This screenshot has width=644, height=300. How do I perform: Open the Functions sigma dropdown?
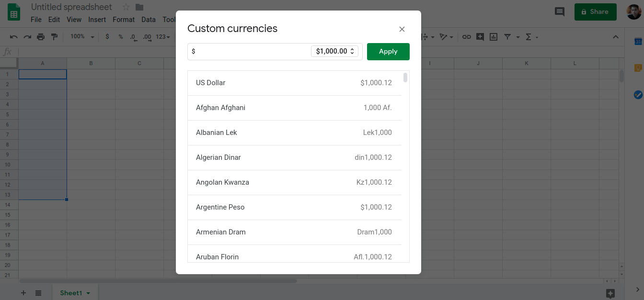click(531, 37)
